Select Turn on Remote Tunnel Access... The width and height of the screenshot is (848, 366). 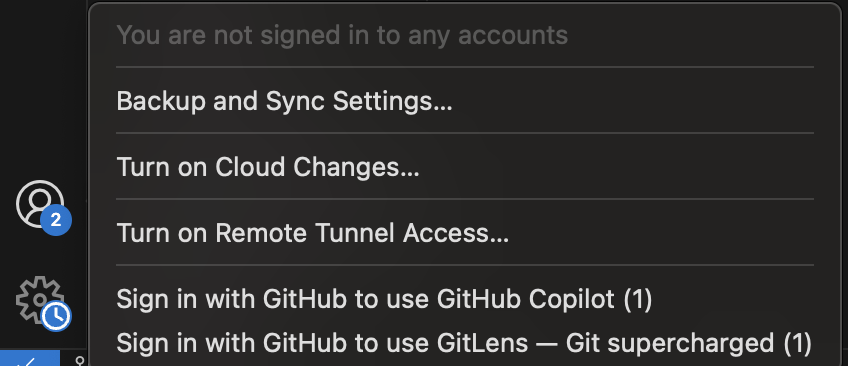click(x=465, y=233)
